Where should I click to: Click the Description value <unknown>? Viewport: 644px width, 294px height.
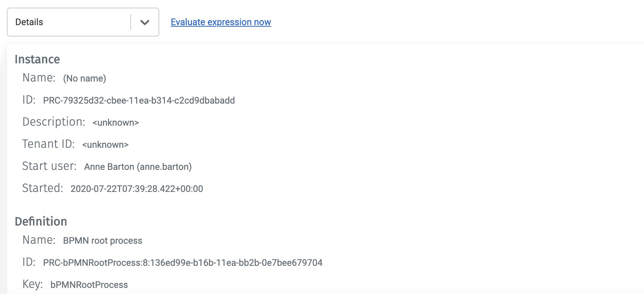(x=115, y=123)
